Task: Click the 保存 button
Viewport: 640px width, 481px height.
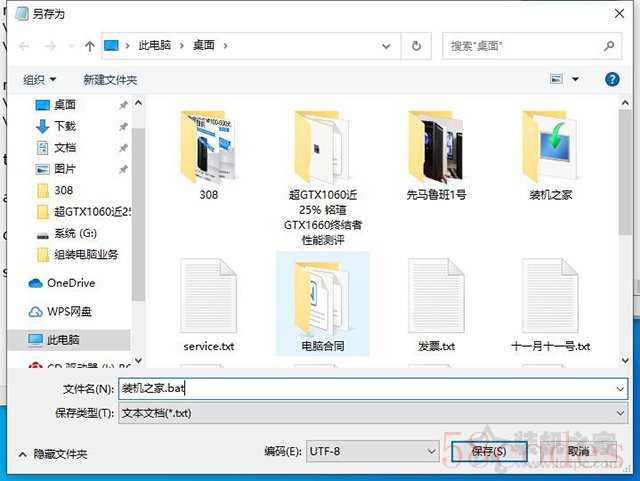Action: (490, 452)
